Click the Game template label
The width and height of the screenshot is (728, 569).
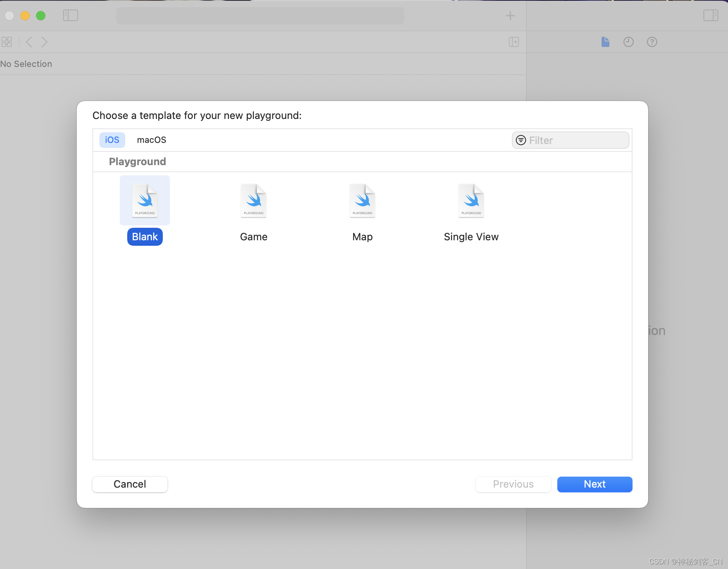254,237
